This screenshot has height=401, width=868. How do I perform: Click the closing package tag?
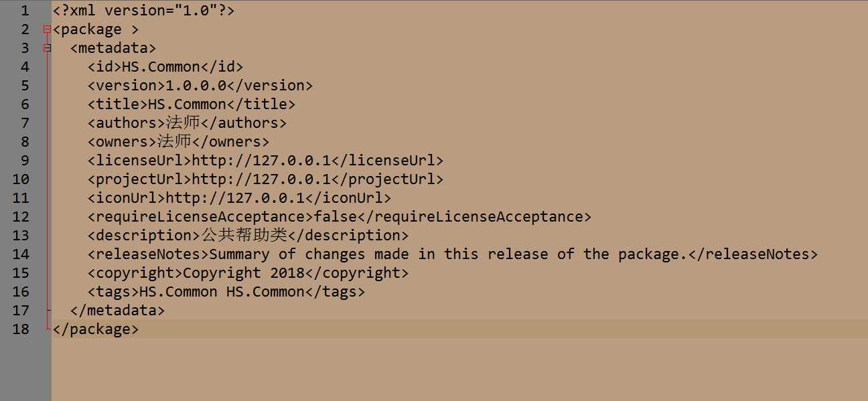[x=96, y=329]
